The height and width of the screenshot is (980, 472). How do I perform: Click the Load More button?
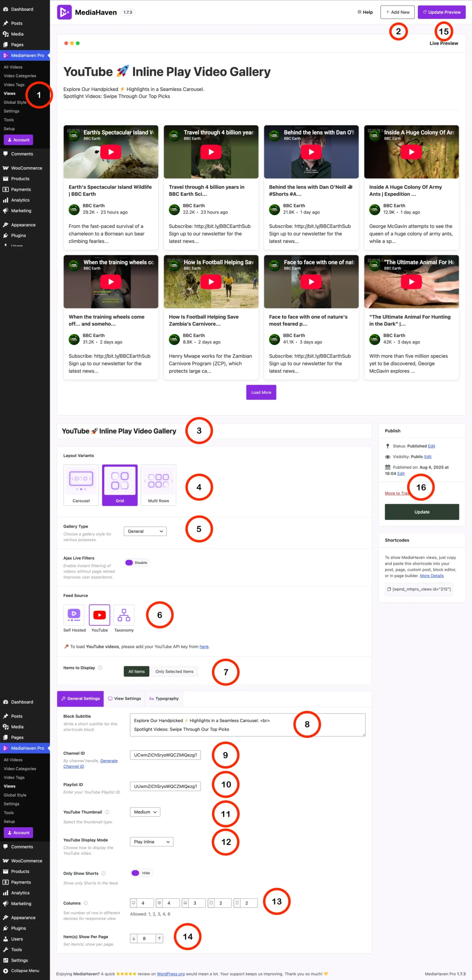[261, 392]
